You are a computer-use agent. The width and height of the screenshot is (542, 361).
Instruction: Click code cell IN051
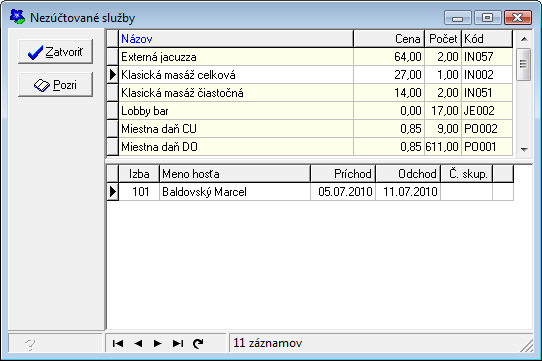pos(487,93)
